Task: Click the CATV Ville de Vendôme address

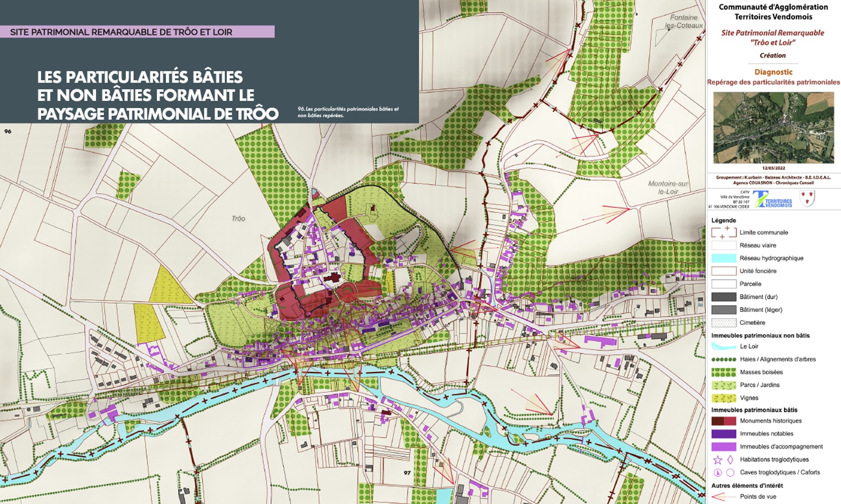Action: (x=729, y=199)
